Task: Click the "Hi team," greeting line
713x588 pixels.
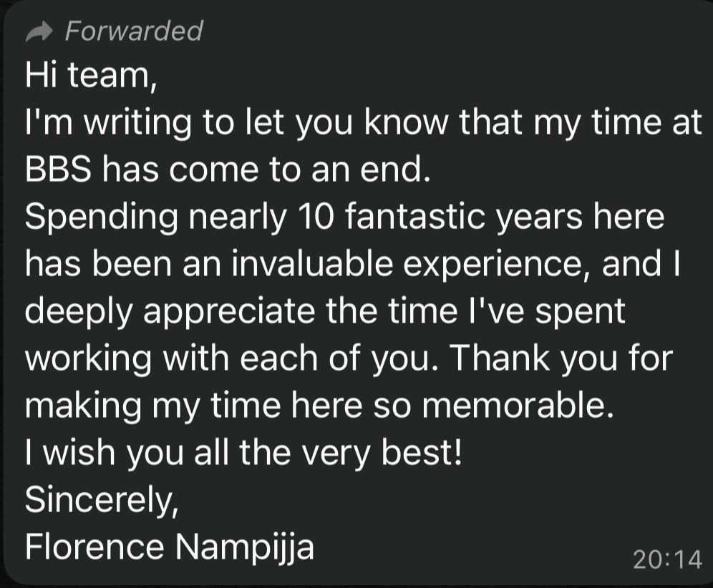Action: tap(91, 75)
